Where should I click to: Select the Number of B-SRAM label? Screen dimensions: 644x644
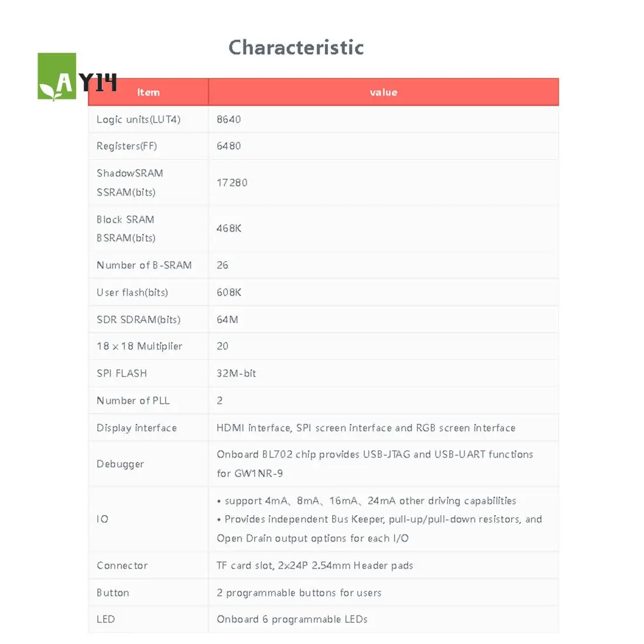point(144,265)
